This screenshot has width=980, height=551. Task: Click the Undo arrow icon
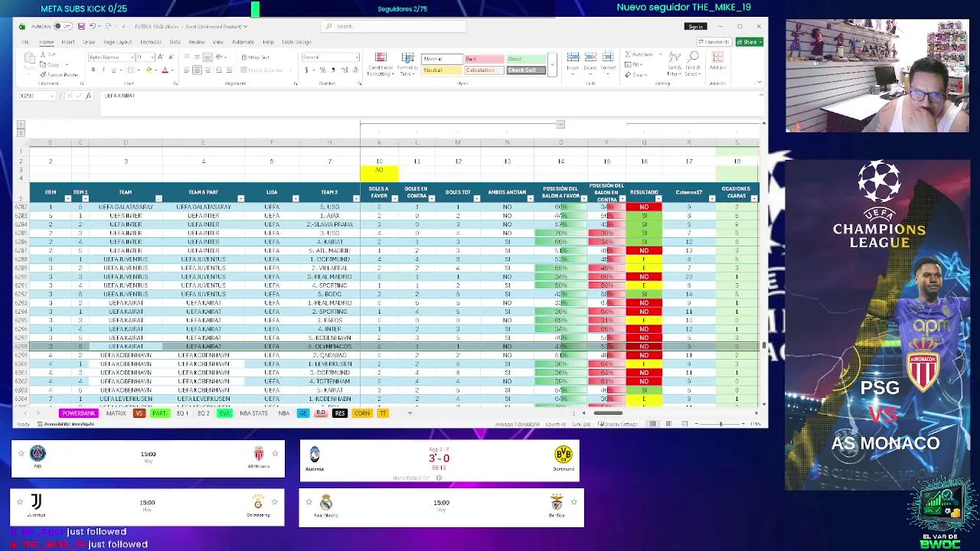(x=91, y=27)
